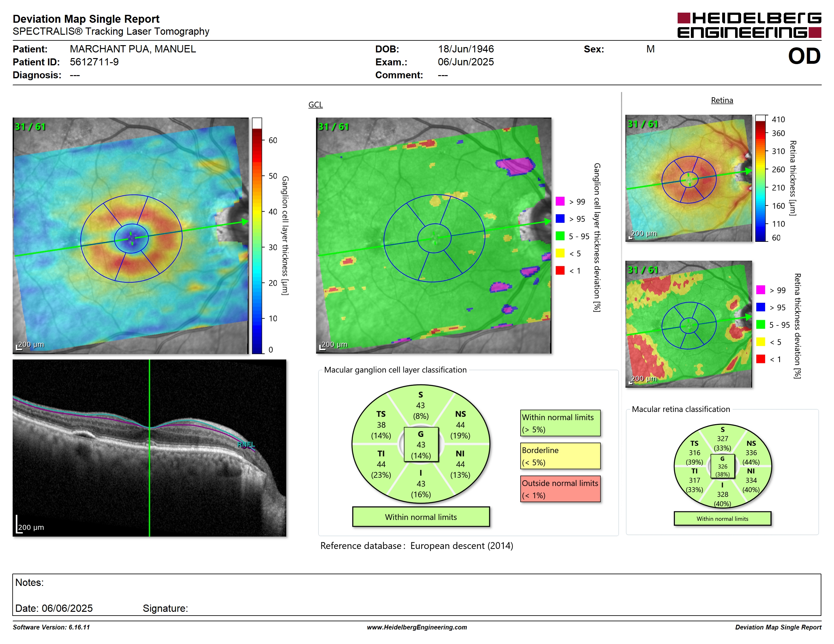Screen dimensions: 834x644
Task: Click the 'Retina' section heading
Action: click(x=722, y=100)
